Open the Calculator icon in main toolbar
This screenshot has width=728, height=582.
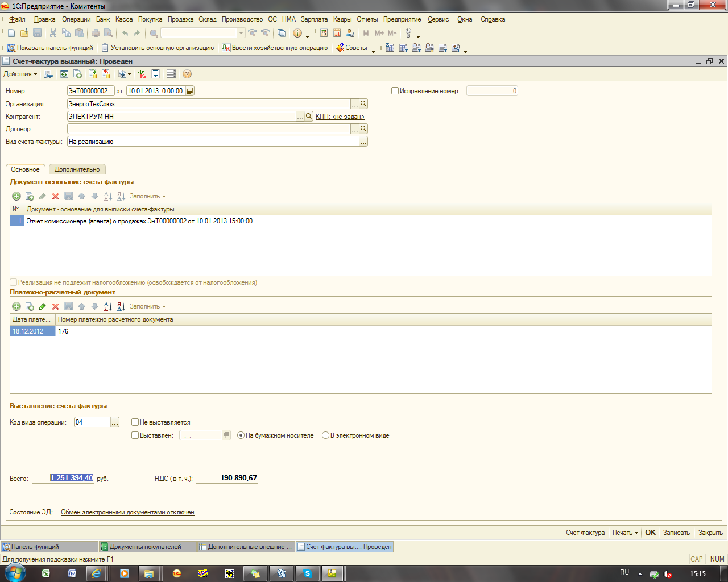[x=324, y=34]
